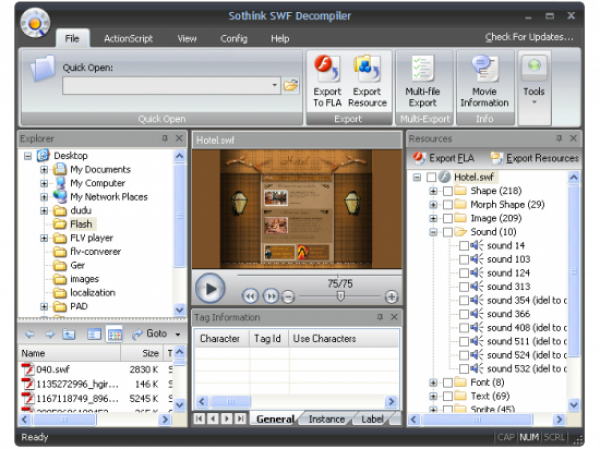Click Check For Updates link
The image size is (600, 449).
coord(529,37)
